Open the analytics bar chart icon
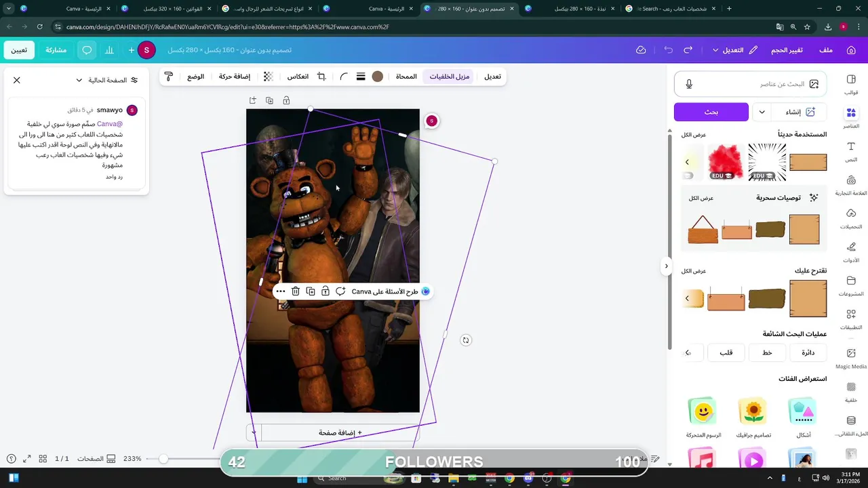Screen dimensions: 868x488 click(x=109, y=50)
